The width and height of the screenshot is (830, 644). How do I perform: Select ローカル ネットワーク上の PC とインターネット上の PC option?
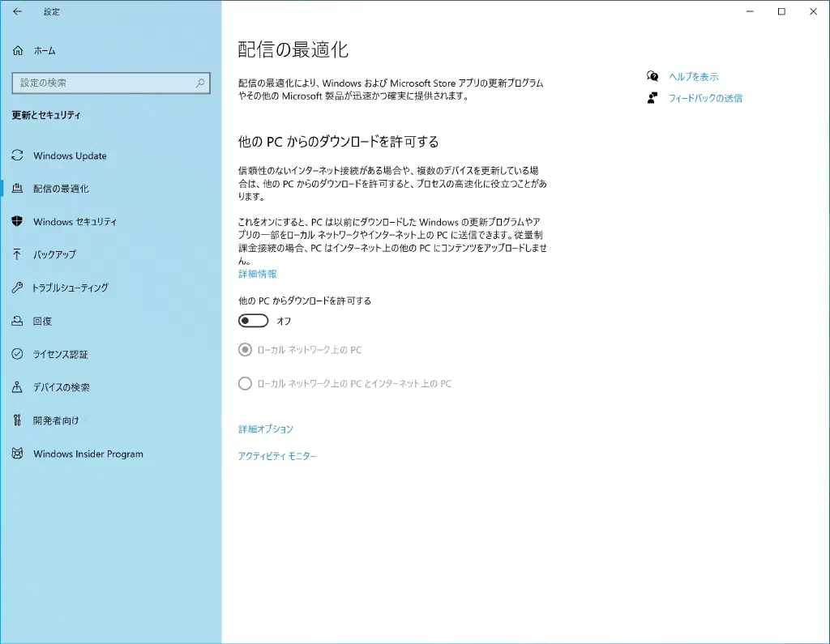pos(245,383)
